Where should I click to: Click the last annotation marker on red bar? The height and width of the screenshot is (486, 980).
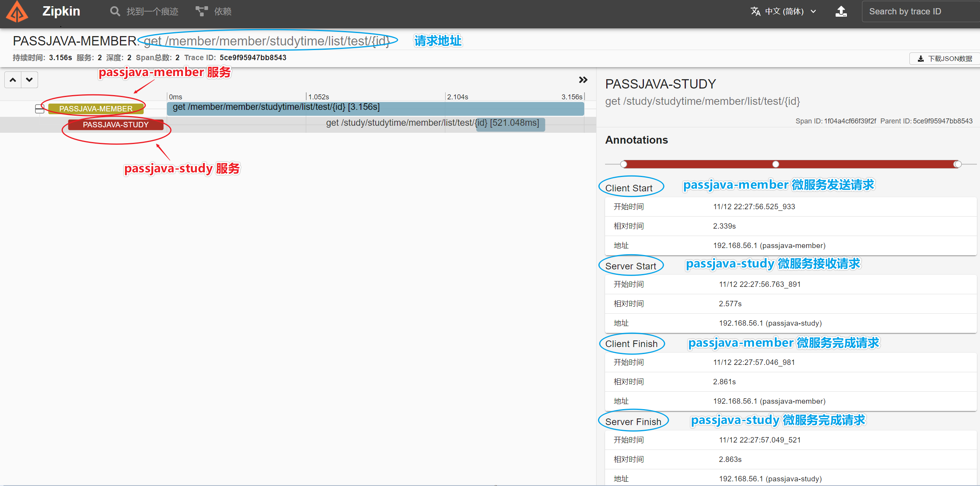click(957, 164)
